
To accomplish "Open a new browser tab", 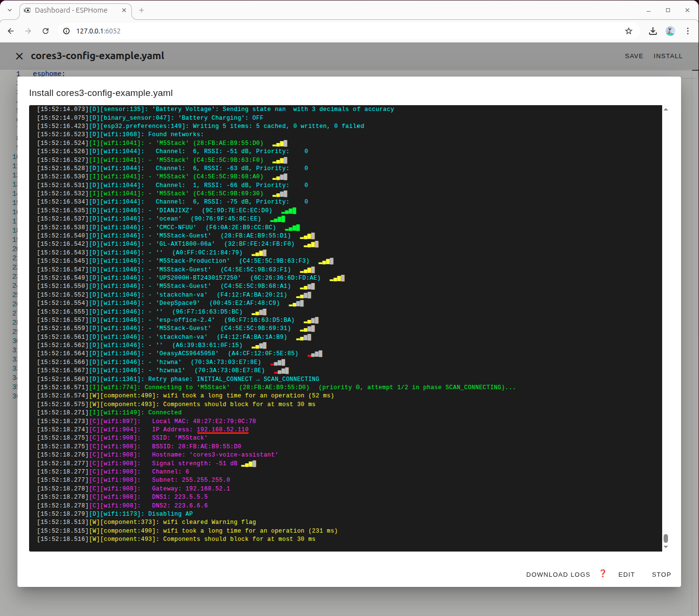I will click(142, 10).
